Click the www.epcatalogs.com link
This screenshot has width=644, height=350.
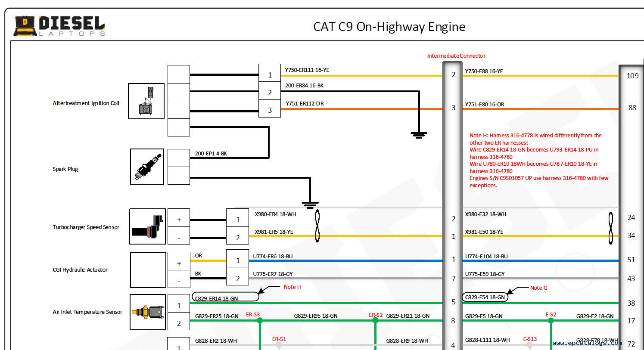coord(587,343)
